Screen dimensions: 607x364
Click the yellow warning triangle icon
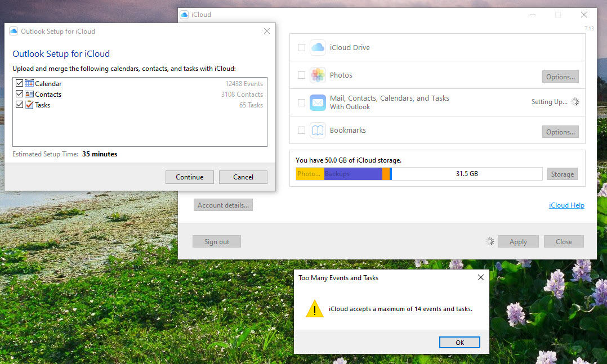(x=315, y=309)
